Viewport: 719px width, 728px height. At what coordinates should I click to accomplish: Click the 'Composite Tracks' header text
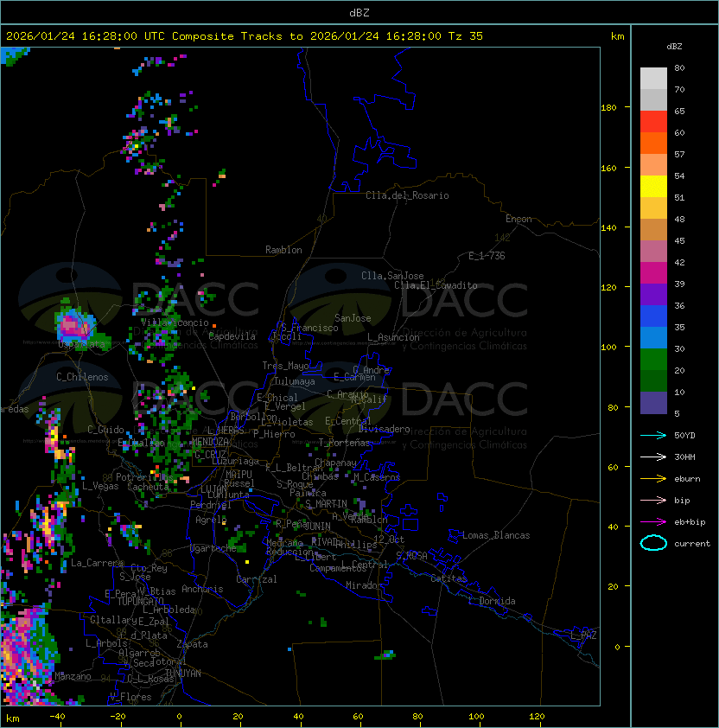click(x=227, y=35)
